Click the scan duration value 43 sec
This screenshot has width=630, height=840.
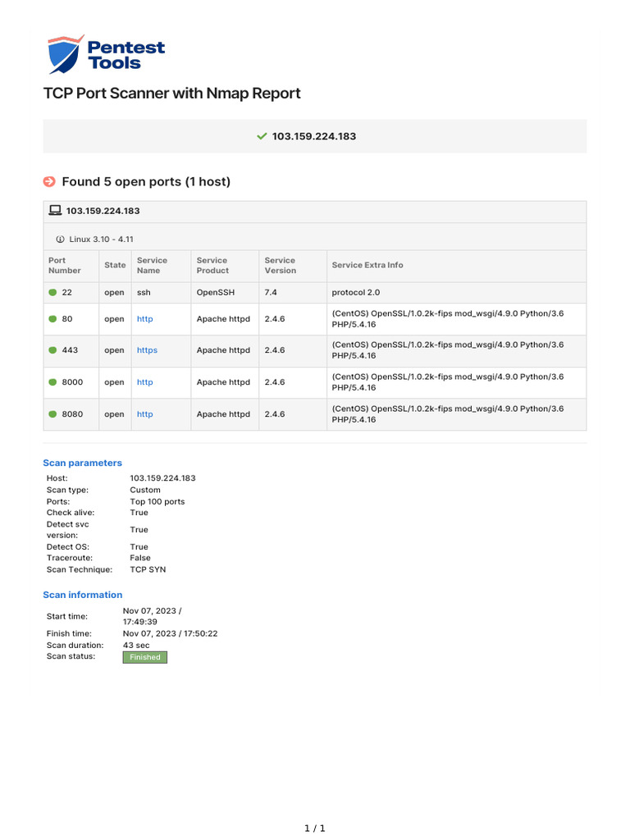(137, 645)
